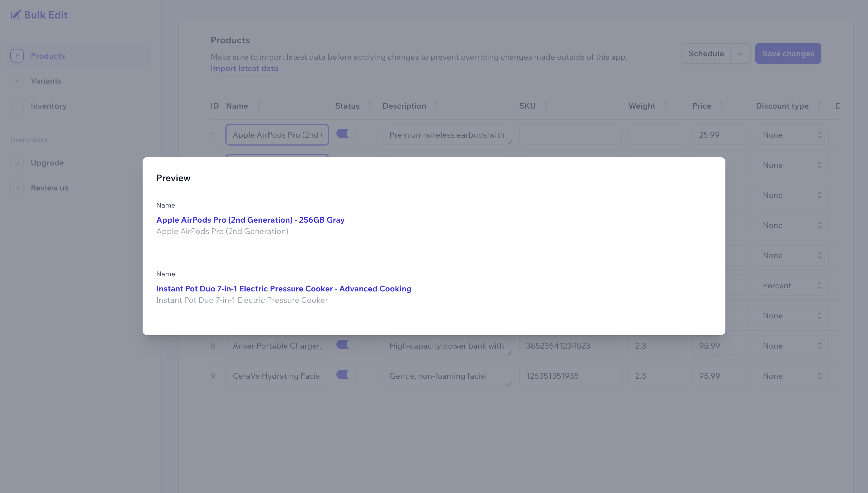Click the Schedule button
This screenshot has height=493, width=868.
coord(706,53)
